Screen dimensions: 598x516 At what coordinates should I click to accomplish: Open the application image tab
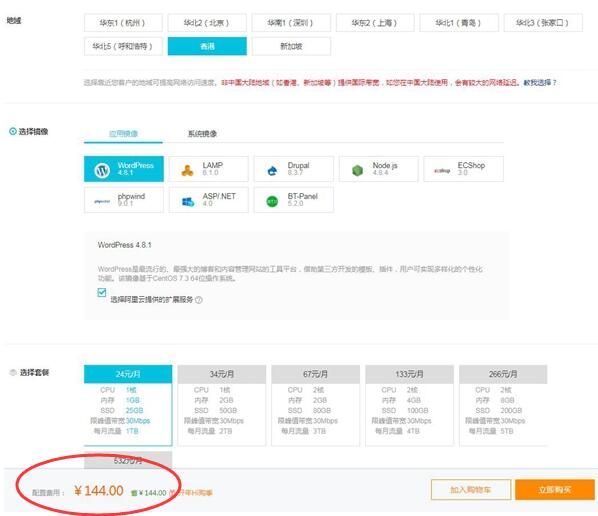(123, 133)
